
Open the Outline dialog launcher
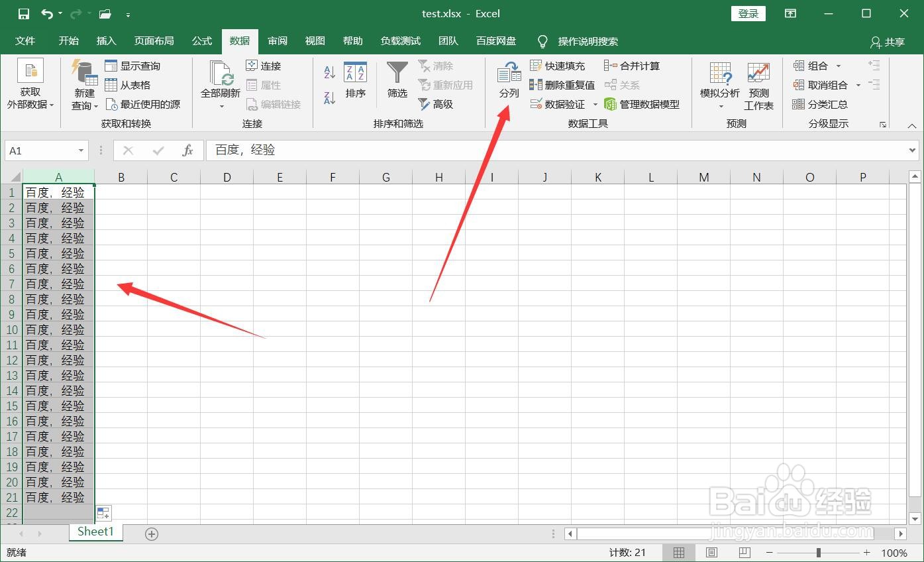point(882,125)
